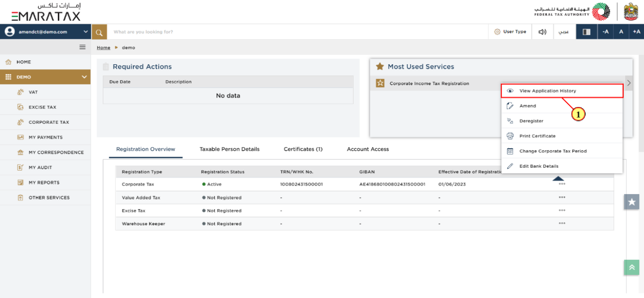This screenshot has width=644, height=298.
Task: Select Change Corporate Tax Period entry
Action: click(x=562, y=151)
